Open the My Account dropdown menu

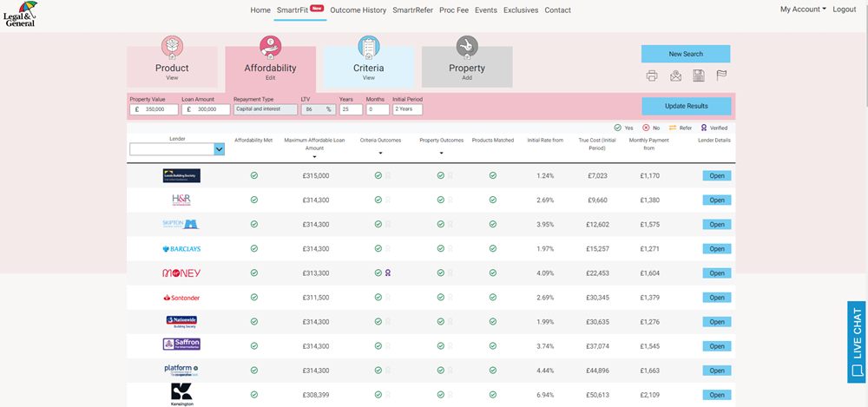pyautogui.click(x=803, y=10)
